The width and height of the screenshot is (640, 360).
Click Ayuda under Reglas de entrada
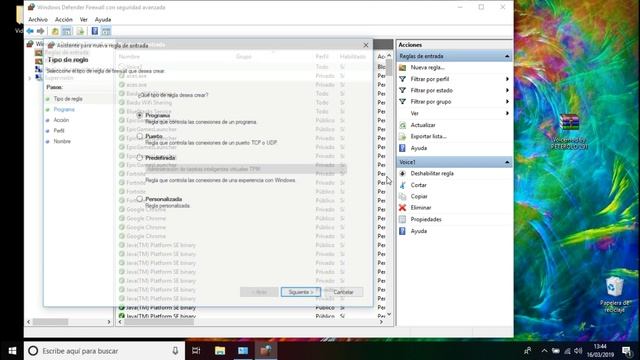coord(419,148)
